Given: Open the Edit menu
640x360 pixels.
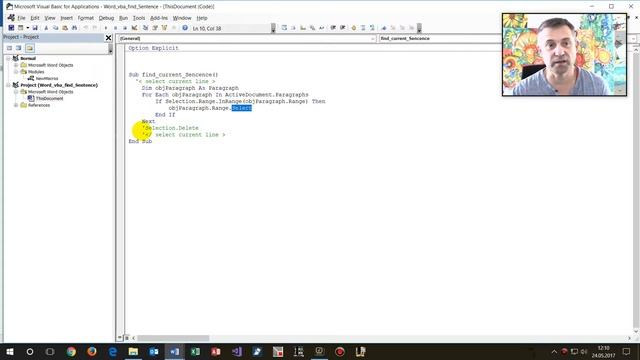Looking at the screenshot, I should 35,18.
